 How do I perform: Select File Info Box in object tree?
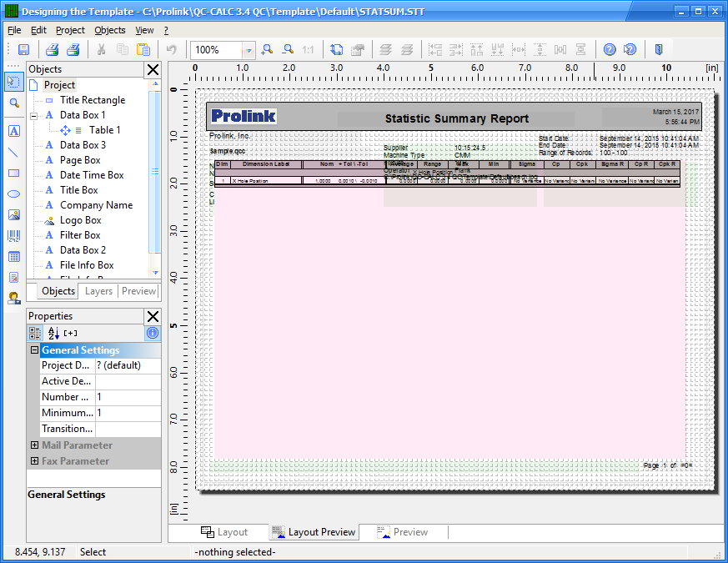click(x=87, y=265)
